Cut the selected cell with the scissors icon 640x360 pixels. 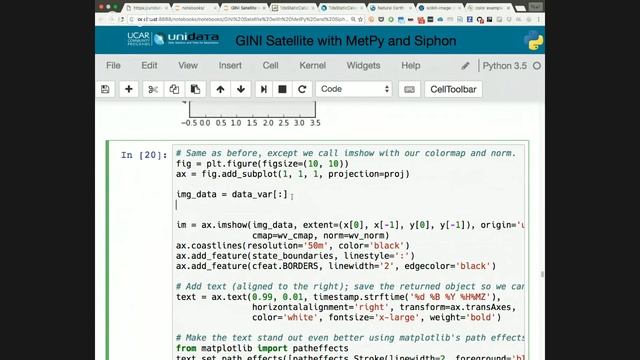[x=153, y=89]
